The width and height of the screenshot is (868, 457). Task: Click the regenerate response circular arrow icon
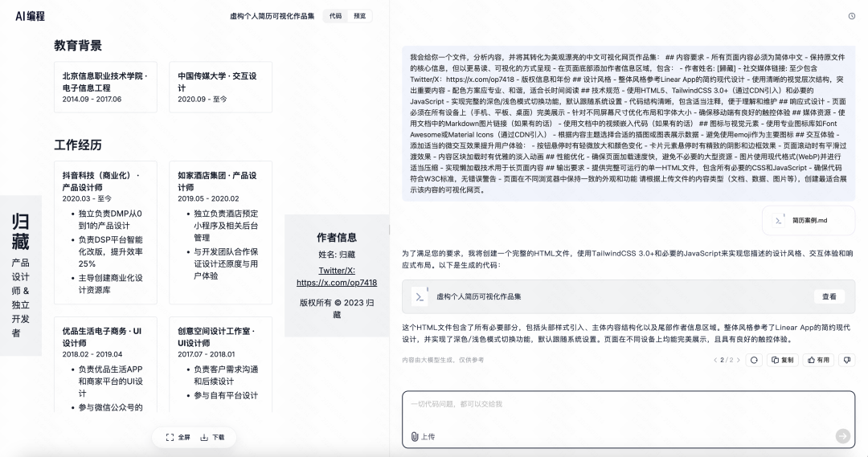coord(753,360)
